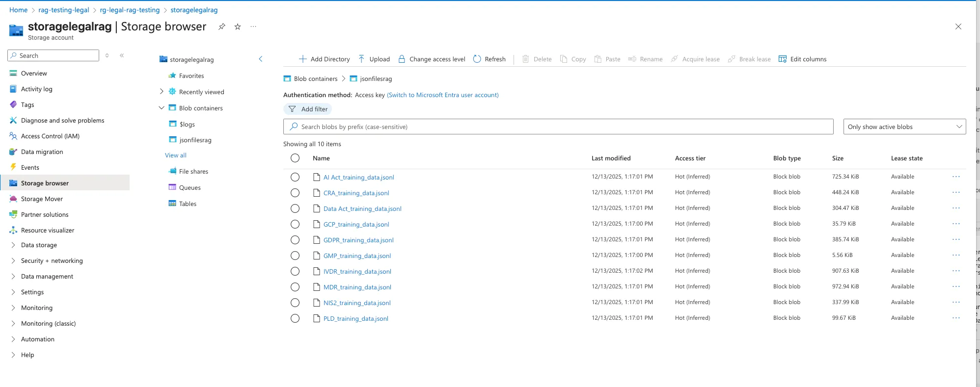Select the GMP_training_data.jsonl row checkbox

(295, 256)
